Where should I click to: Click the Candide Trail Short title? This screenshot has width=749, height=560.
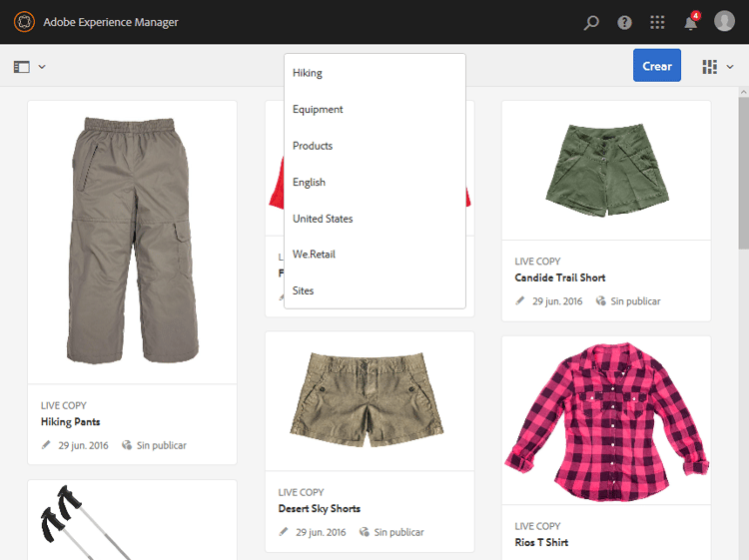(560, 278)
